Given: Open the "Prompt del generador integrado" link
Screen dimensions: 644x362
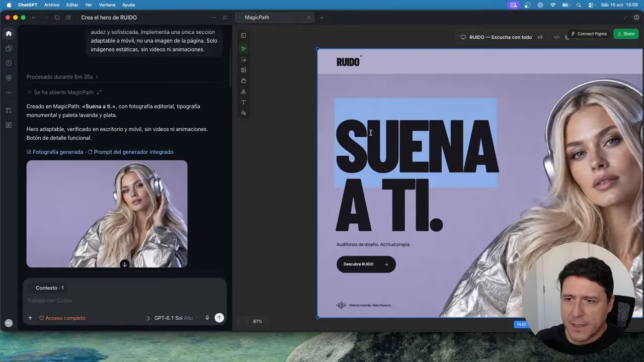Looking at the screenshot, I should click(x=131, y=152).
